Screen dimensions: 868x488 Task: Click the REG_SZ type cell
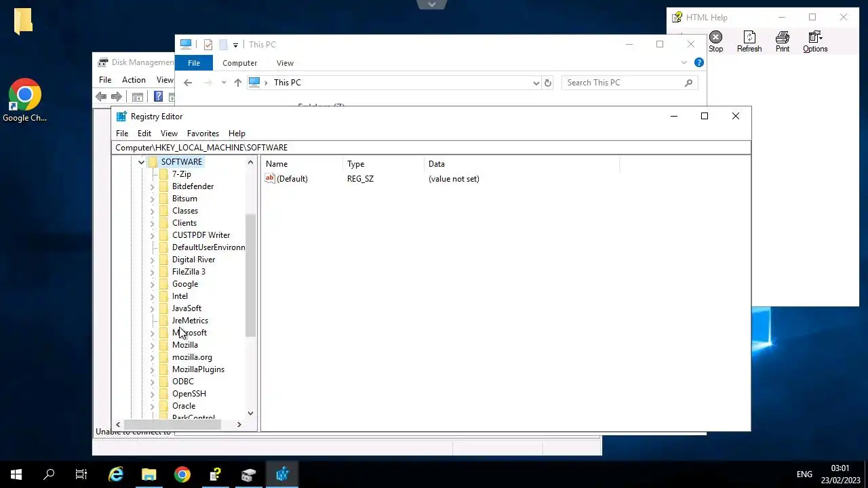click(x=360, y=179)
